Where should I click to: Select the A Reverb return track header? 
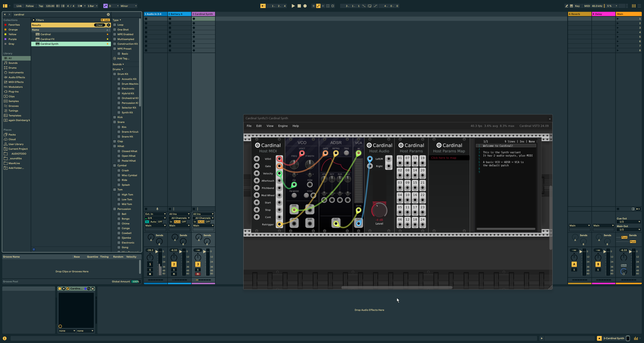[x=579, y=14]
